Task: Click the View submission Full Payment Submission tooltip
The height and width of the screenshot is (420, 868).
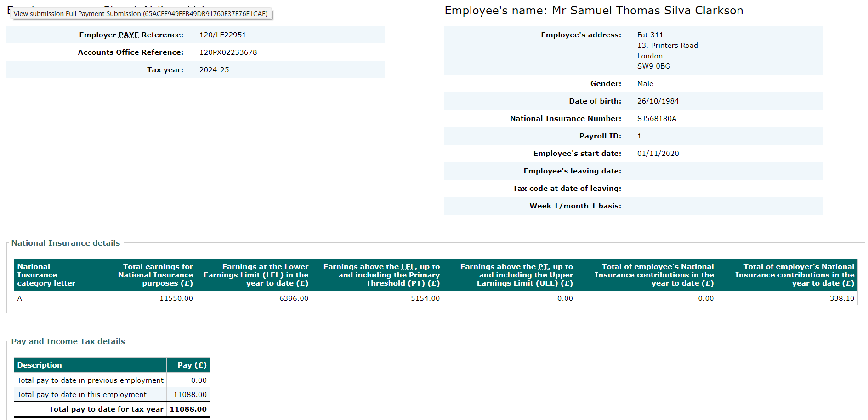Action: pos(141,14)
